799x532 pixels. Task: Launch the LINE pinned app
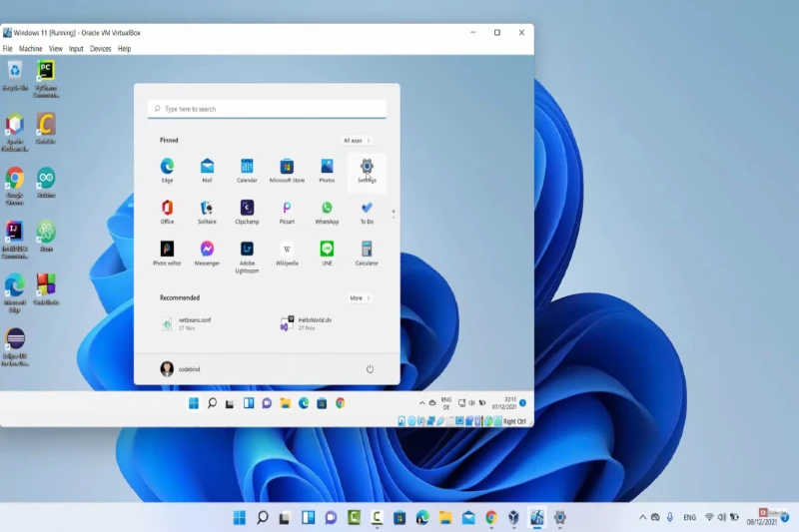[327, 254]
